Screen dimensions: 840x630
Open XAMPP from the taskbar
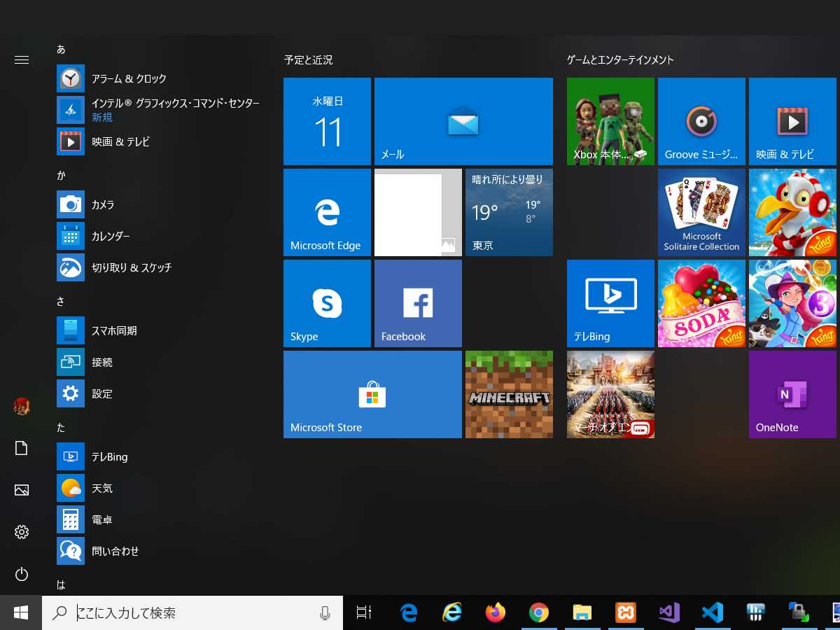click(626, 612)
